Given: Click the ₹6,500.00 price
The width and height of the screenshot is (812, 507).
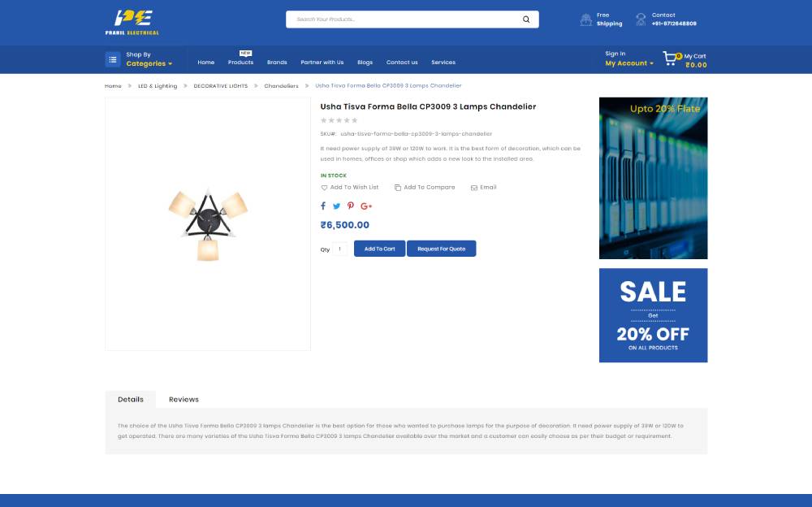Looking at the screenshot, I should pyautogui.click(x=345, y=225).
